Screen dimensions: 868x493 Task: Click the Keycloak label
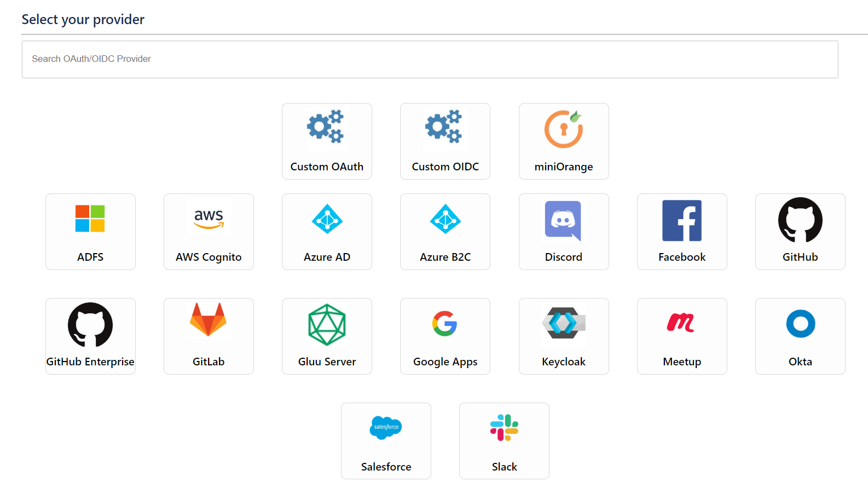coord(564,362)
